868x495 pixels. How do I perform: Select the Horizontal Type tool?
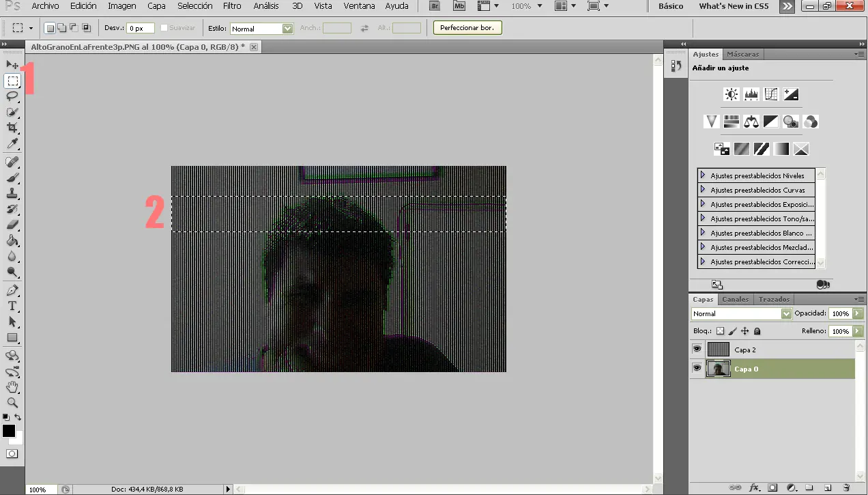coord(12,307)
